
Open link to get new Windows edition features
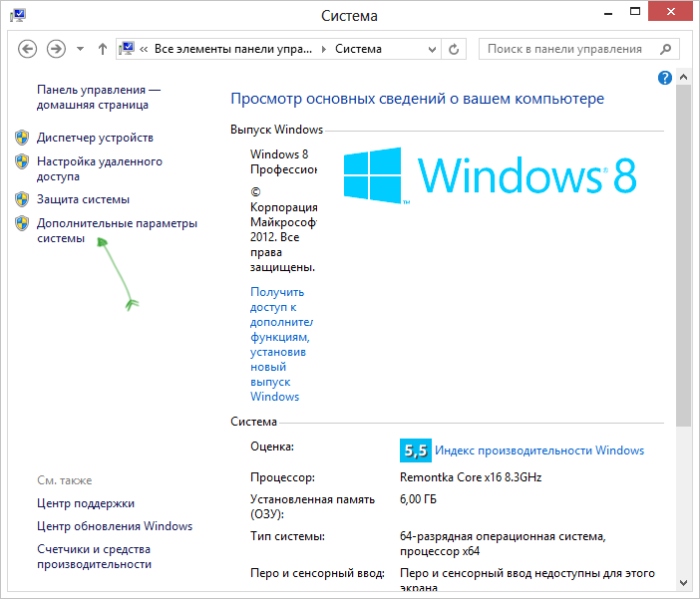click(x=280, y=344)
